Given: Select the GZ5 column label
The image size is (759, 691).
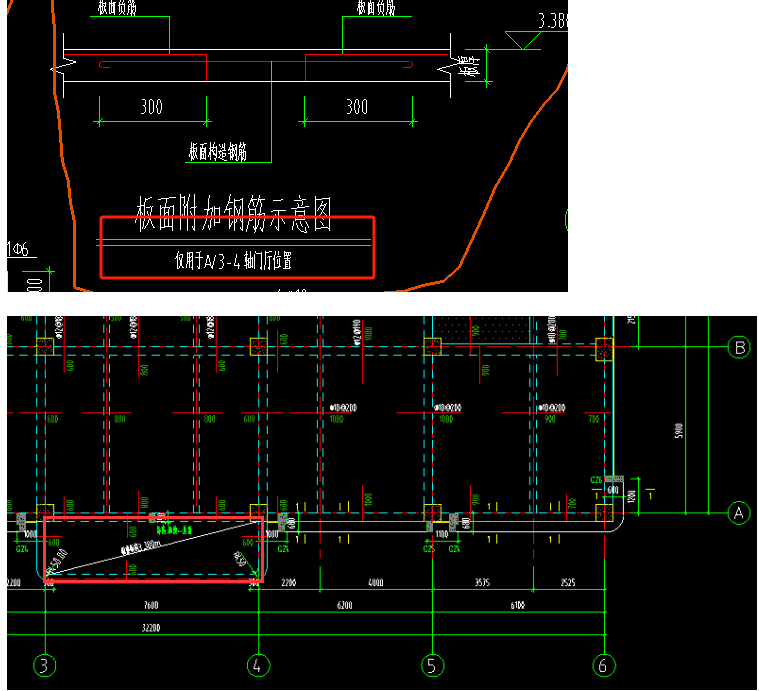Looking at the screenshot, I should pos(429,549).
